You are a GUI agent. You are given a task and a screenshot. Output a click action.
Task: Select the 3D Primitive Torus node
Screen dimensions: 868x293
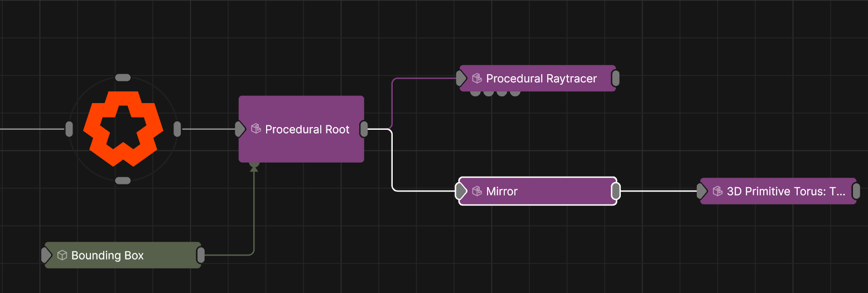coord(785,191)
